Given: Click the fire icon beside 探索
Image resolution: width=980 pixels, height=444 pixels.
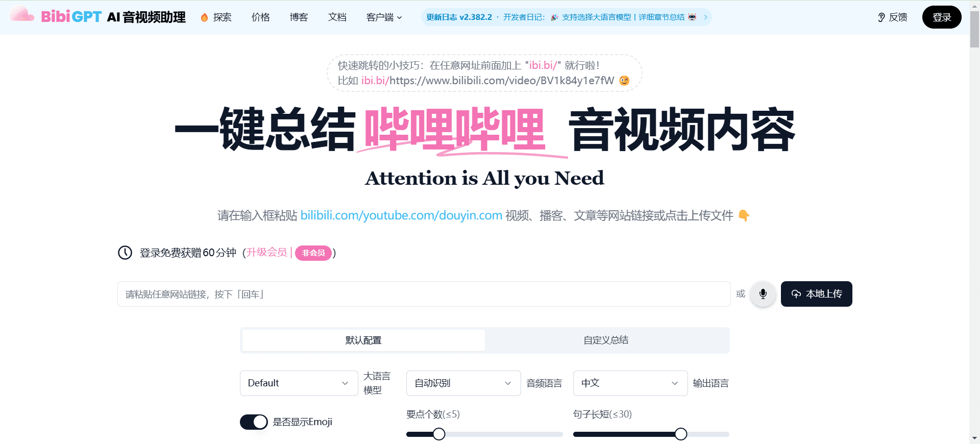Looking at the screenshot, I should click(204, 17).
